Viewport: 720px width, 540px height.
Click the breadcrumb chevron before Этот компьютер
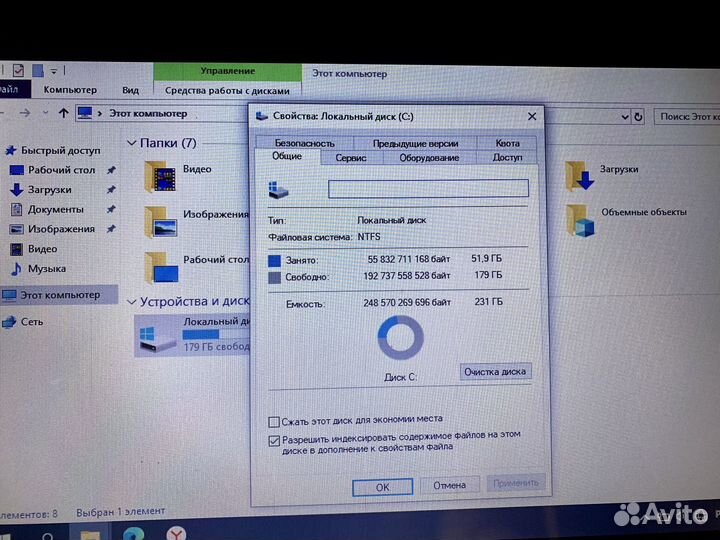click(100, 113)
